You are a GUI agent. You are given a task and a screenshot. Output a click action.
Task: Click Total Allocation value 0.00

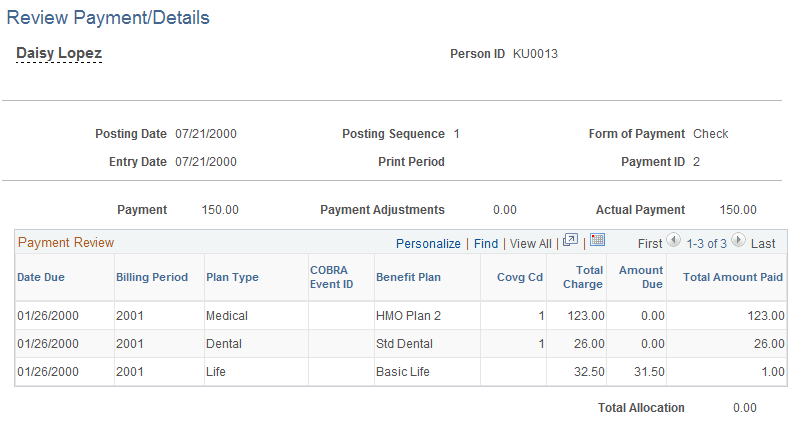[x=745, y=408]
